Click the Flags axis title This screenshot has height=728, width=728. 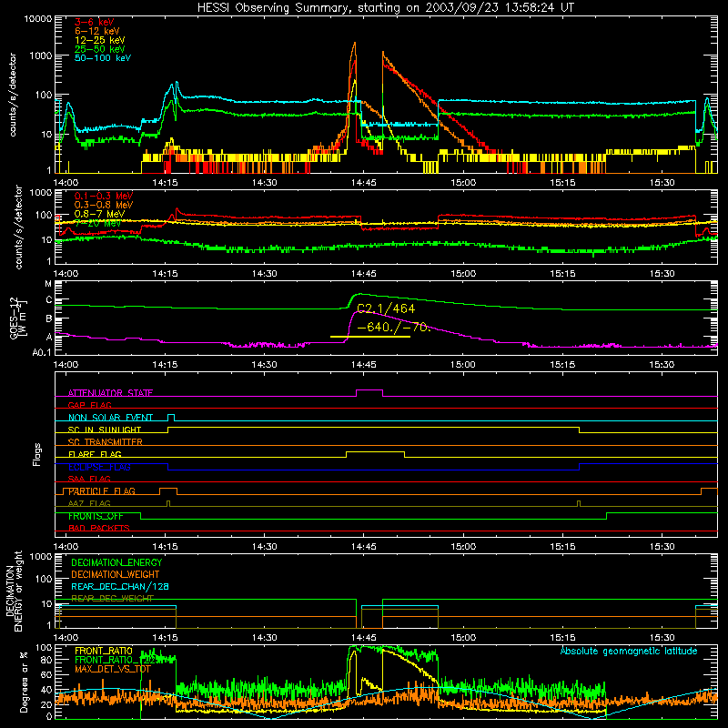point(37,454)
